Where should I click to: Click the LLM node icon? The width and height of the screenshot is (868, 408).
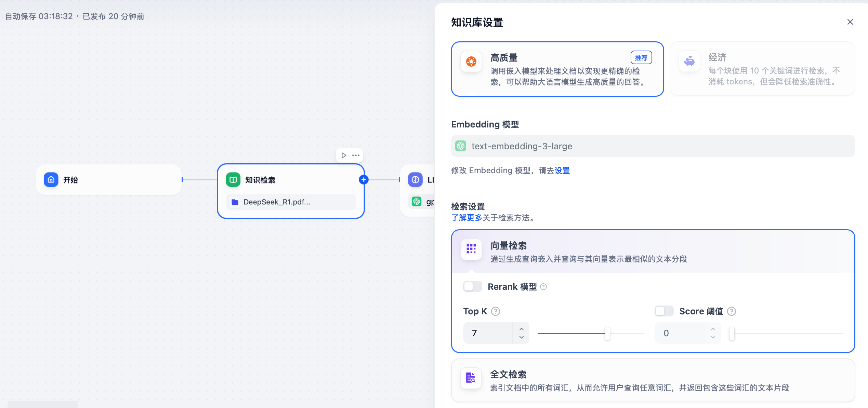tap(415, 180)
